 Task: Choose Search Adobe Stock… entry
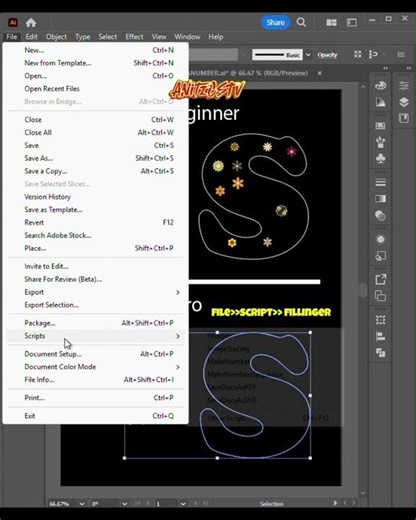(x=95, y=235)
